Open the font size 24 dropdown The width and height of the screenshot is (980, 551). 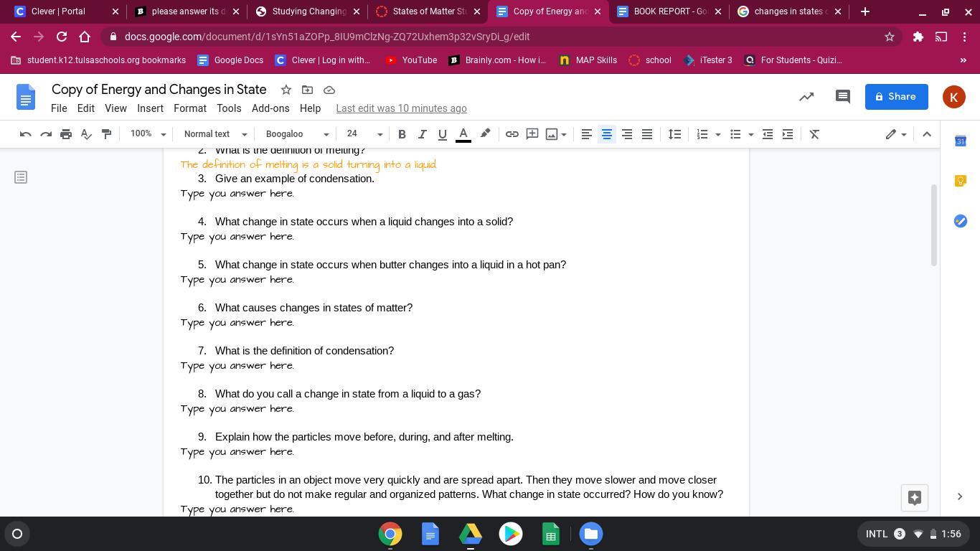364,134
